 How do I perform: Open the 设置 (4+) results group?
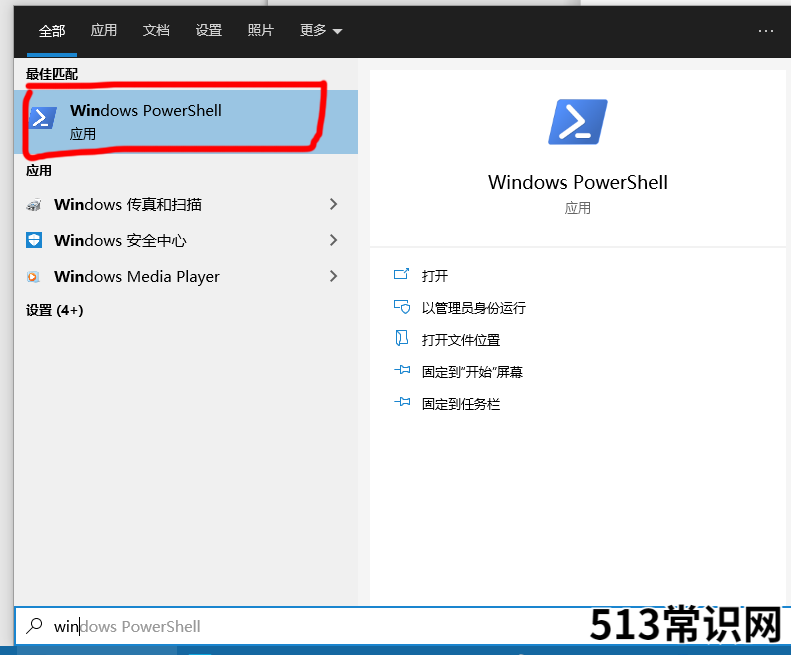(54, 310)
